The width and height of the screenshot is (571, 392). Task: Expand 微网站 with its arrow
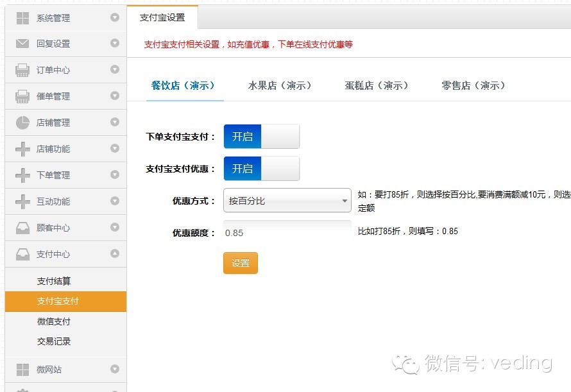(115, 369)
